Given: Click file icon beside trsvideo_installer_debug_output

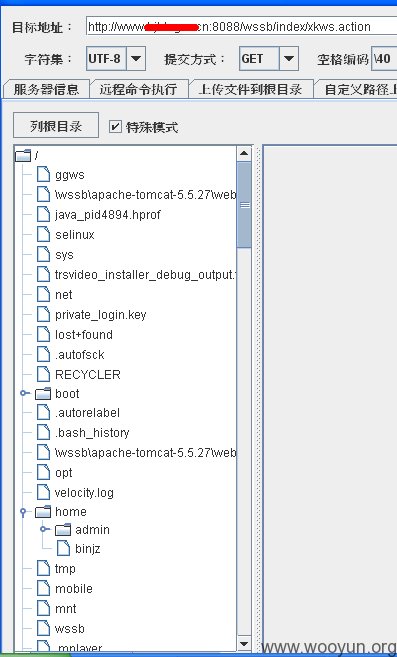Looking at the screenshot, I should point(43,274).
